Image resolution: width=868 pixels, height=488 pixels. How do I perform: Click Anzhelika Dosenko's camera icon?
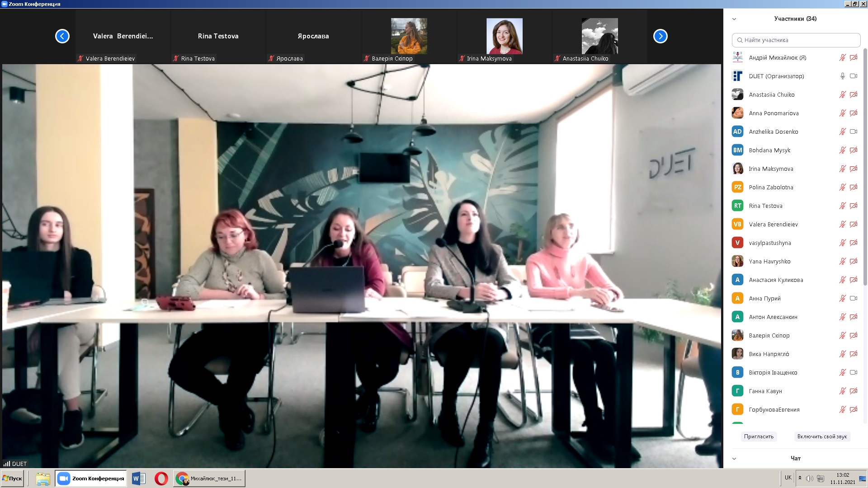854,131
